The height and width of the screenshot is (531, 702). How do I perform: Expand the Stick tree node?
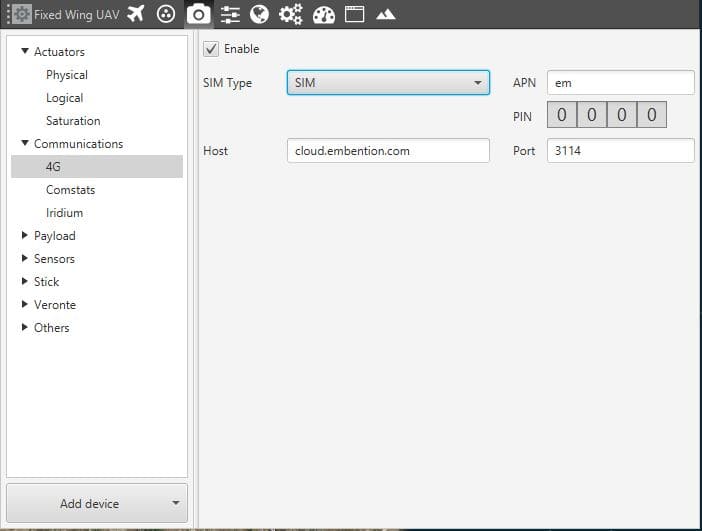pos(25,281)
